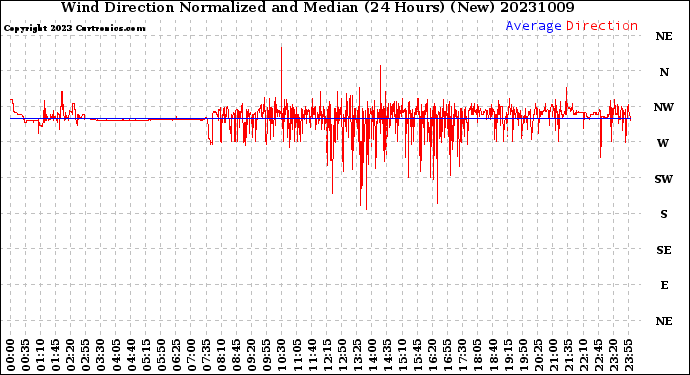
Task: Click the 07:00 time axis label
Action: [x=191, y=355]
